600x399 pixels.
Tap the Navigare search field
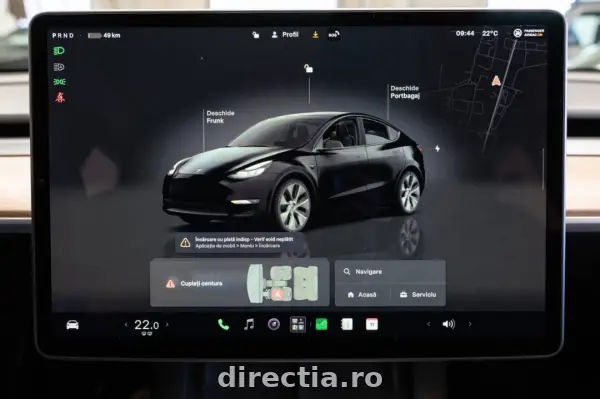coord(390,272)
